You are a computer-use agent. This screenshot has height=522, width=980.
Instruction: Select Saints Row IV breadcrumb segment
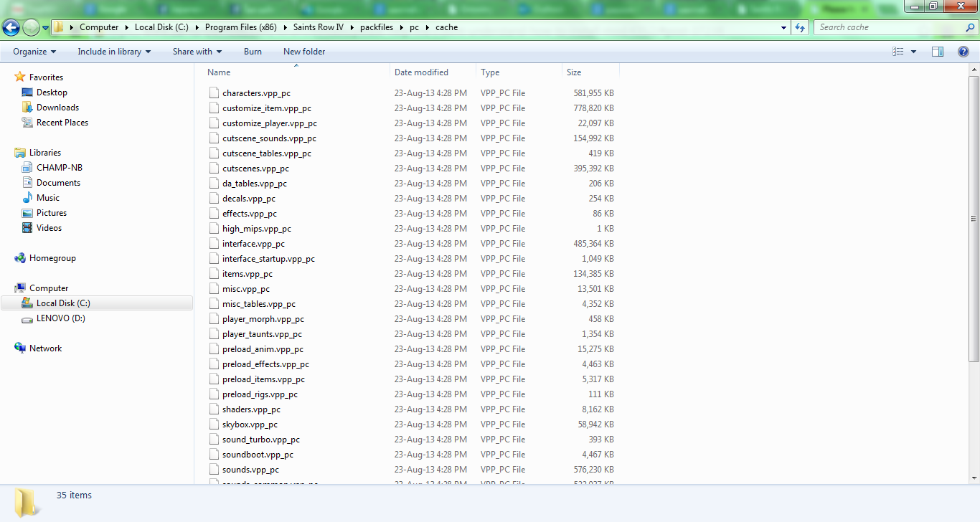pyautogui.click(x=319, y=27)
